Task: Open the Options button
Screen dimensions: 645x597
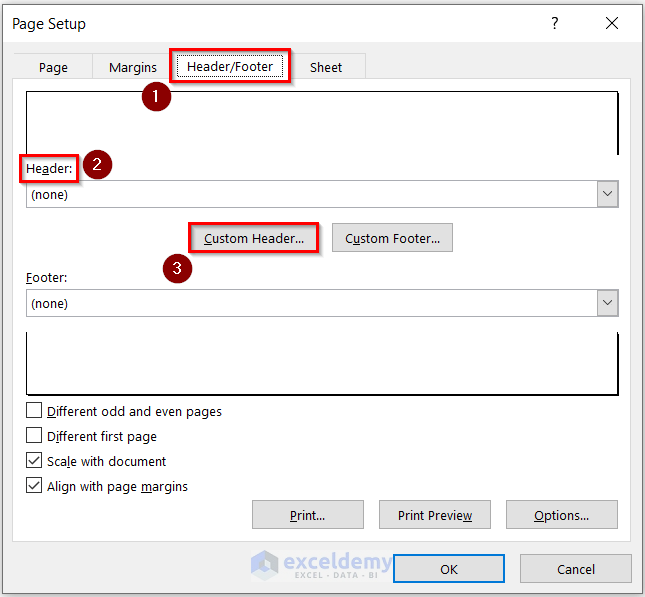Action: [x=561, y=515]
